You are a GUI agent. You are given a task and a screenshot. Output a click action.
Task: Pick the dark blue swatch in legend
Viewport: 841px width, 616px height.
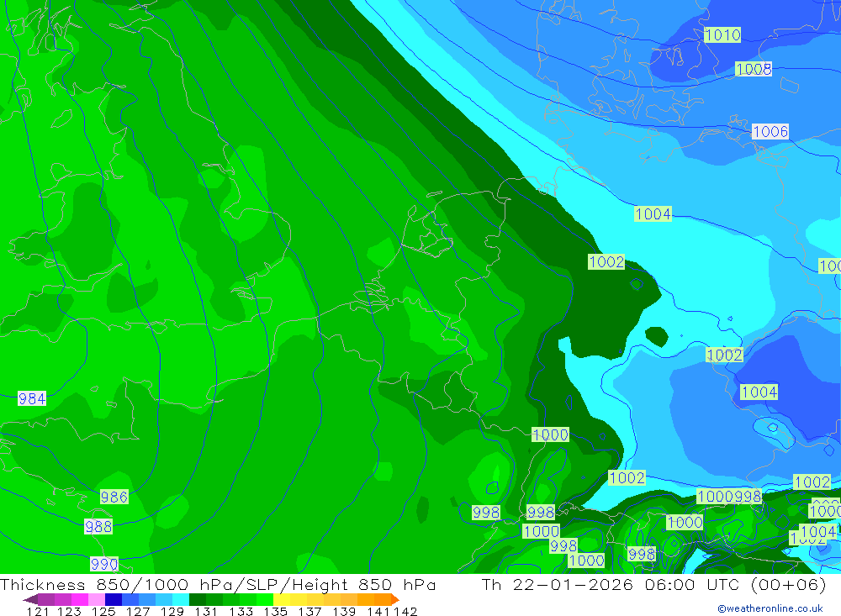[x=114, y=599]
